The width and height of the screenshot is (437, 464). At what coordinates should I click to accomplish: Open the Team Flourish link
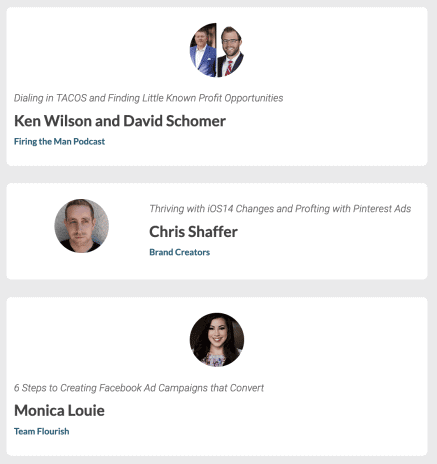pyautogui.click(x=42, y=431)
